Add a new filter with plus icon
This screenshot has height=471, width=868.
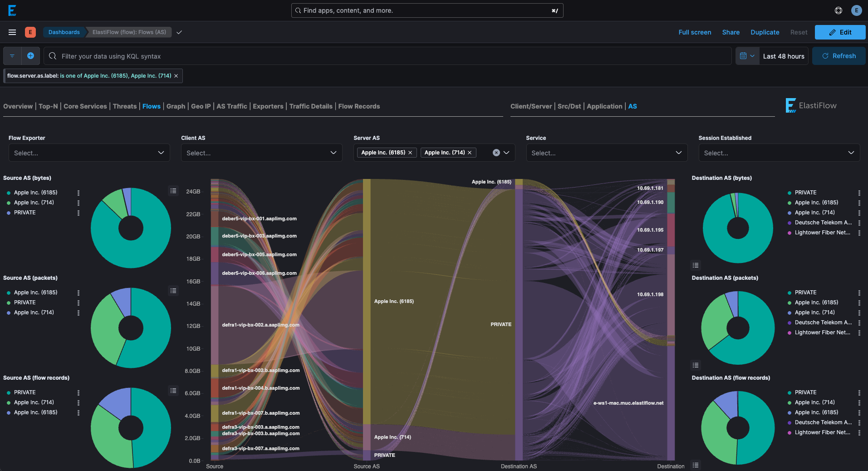tap(30, 56)
